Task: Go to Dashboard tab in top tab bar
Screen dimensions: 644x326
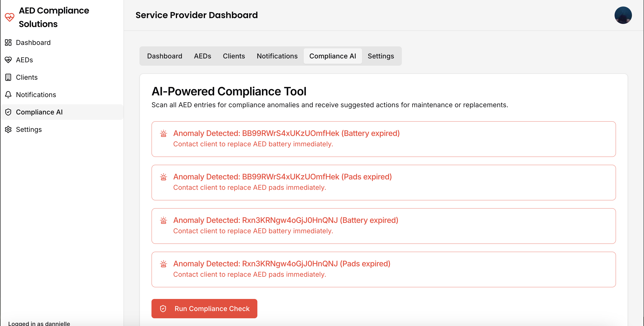Action: pos(164,56)
